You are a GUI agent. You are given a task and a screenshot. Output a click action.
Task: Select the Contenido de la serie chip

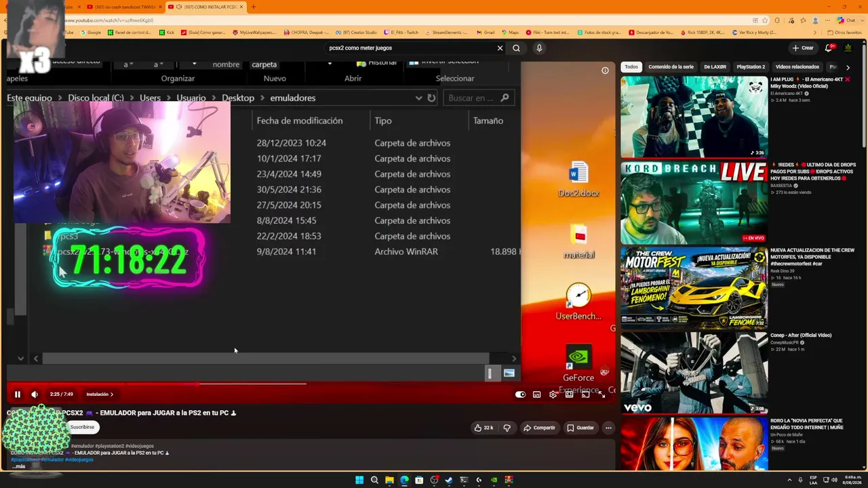click(x=671, y=67)
